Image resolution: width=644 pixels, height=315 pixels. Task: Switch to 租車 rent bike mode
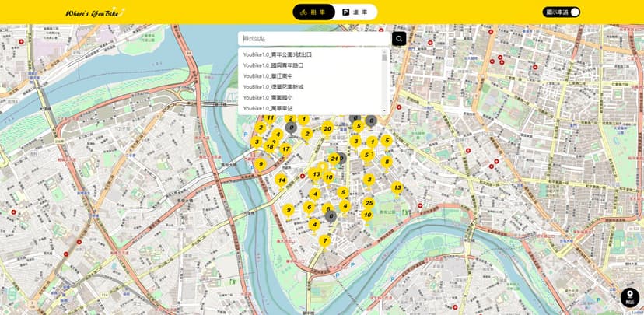click(314, 12)
